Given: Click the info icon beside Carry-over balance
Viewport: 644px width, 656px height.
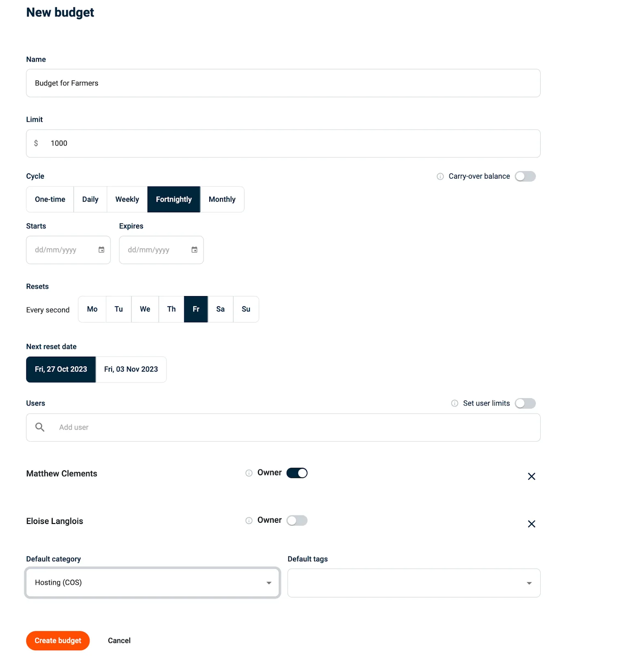Looking at the screenshot, I should pos(440,176).
